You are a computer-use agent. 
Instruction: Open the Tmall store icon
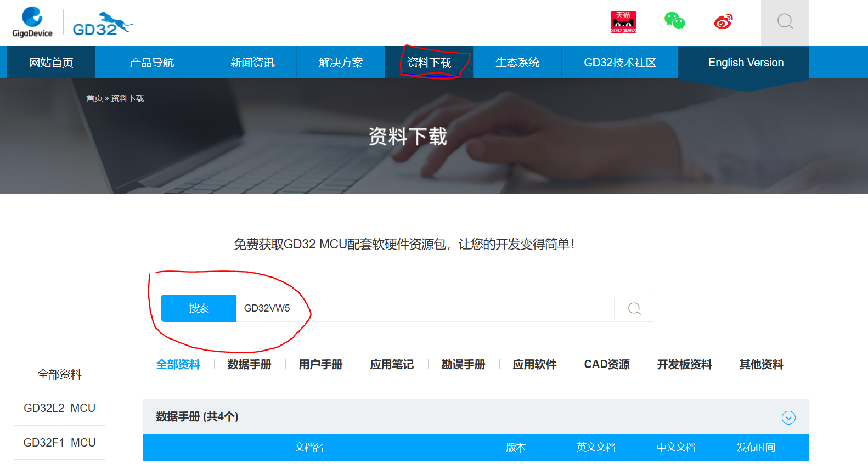click(x=623, y=22)
